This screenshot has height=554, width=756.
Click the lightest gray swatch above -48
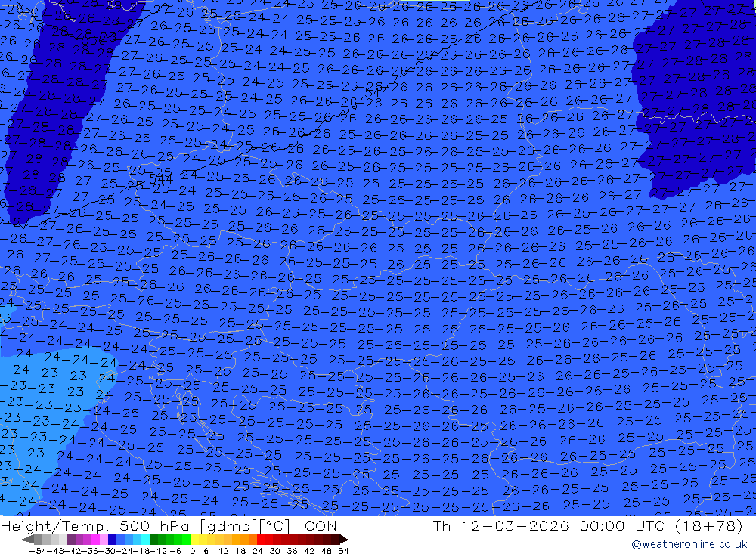[x=63, y=540]
